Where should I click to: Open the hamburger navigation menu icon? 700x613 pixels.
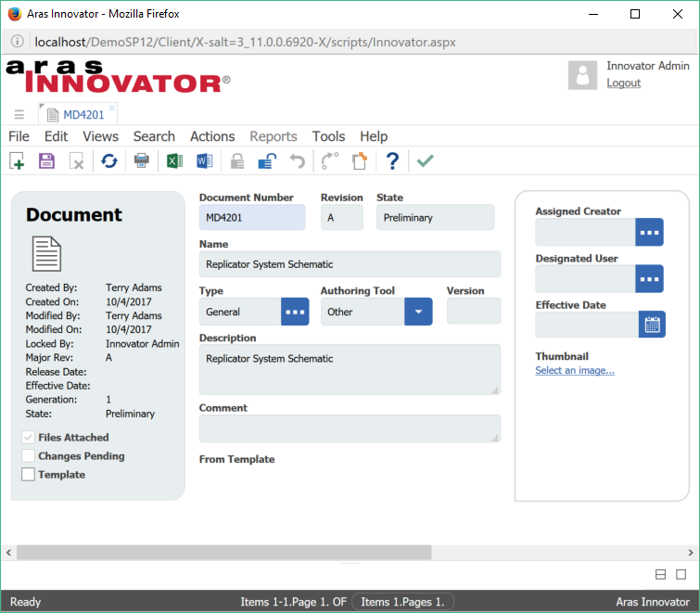[x=19, y=115]
